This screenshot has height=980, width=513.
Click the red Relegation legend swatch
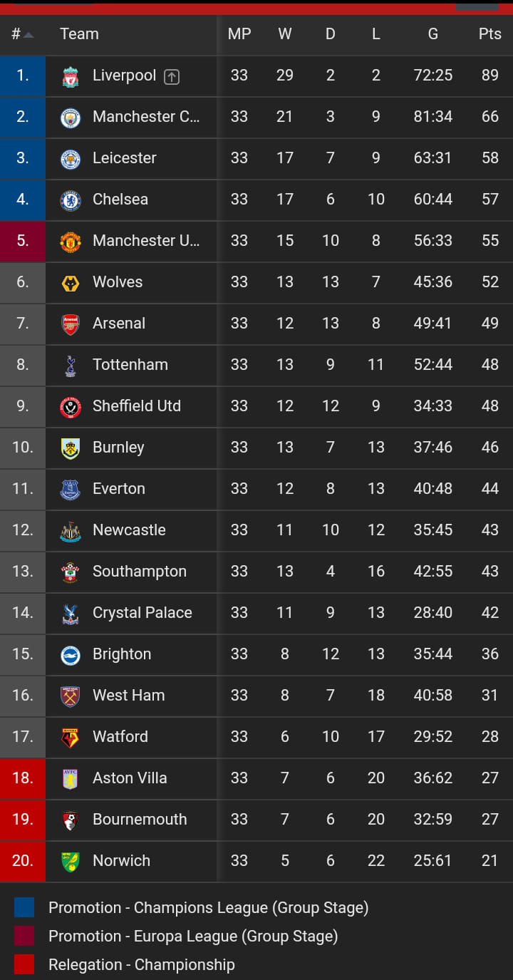[24, 964]
